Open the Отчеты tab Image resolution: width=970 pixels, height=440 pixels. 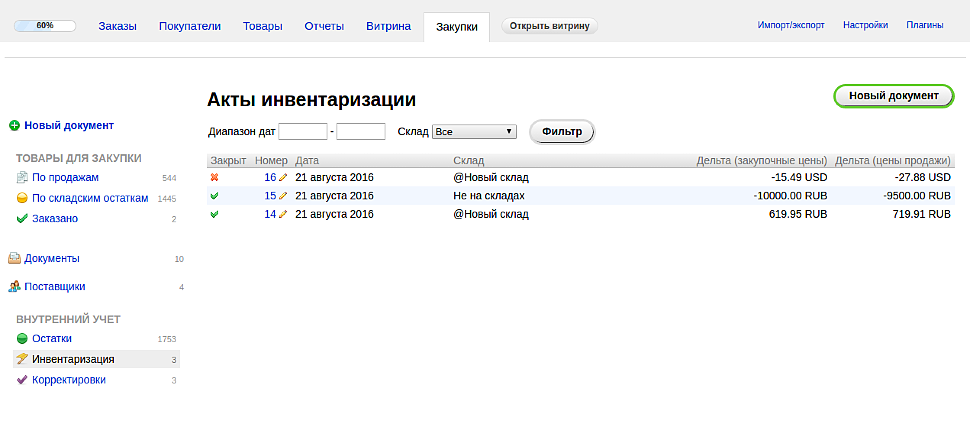pos(324,26)
